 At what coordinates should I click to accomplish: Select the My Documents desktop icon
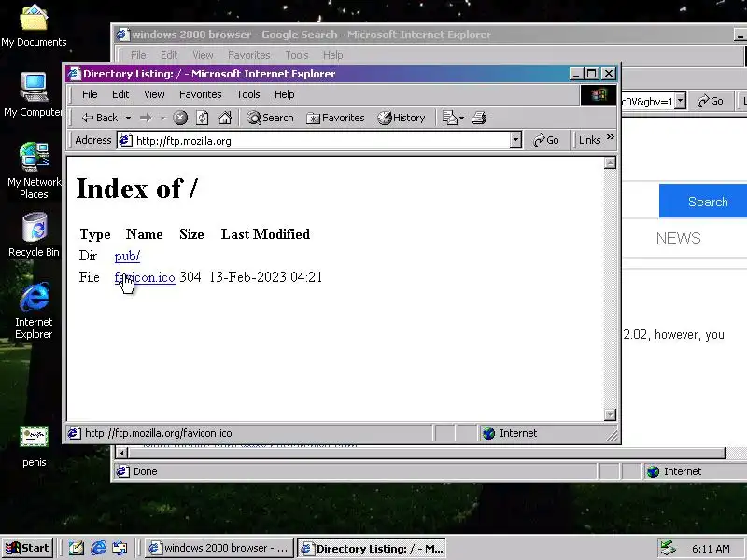[34, 26]
